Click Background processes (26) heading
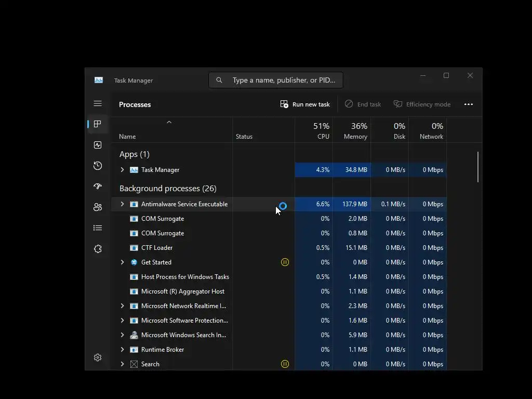532x399 pixels. click(x=168, y=188)
